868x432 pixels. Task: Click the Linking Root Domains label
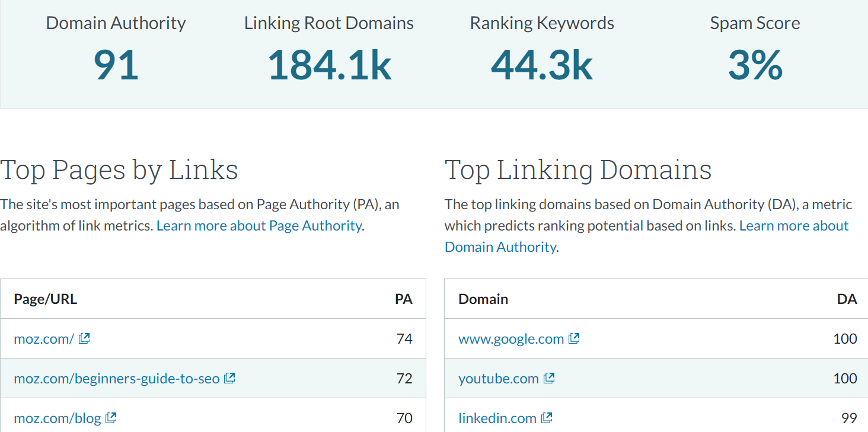tap(329, 23)
